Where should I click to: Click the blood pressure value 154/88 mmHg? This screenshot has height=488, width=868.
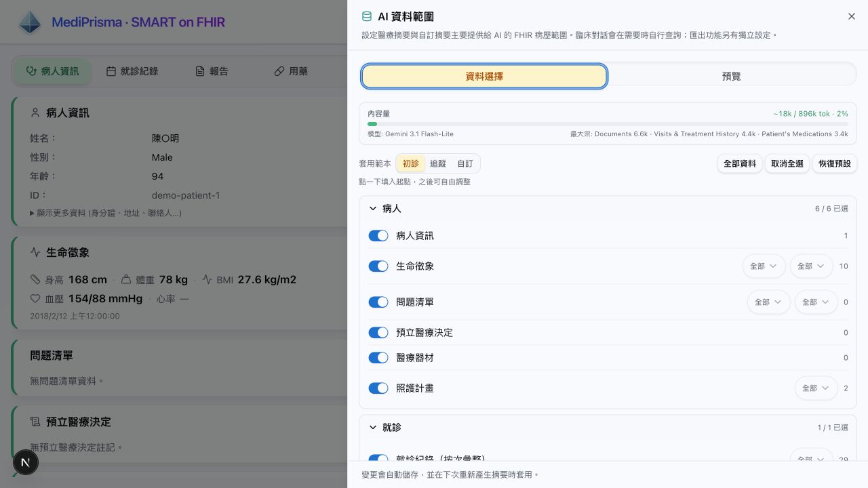tap(105, 299)
